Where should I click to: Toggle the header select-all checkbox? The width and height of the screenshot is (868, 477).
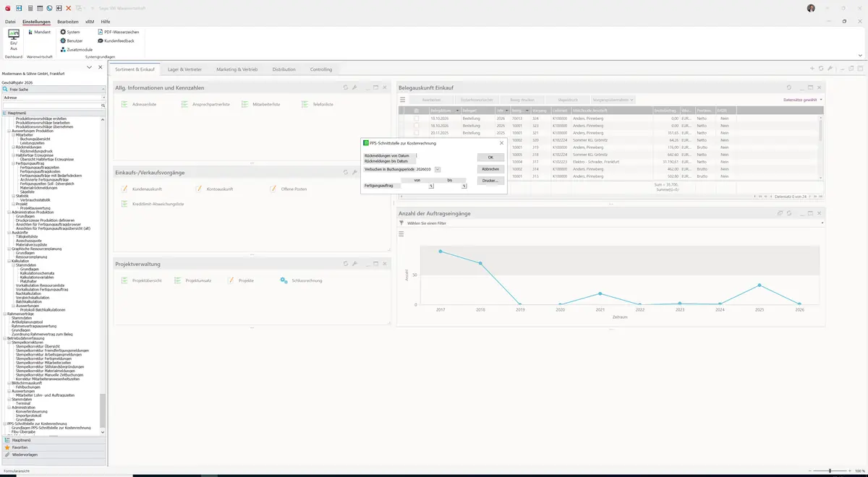pyautogui.click(x=416, y=110)
